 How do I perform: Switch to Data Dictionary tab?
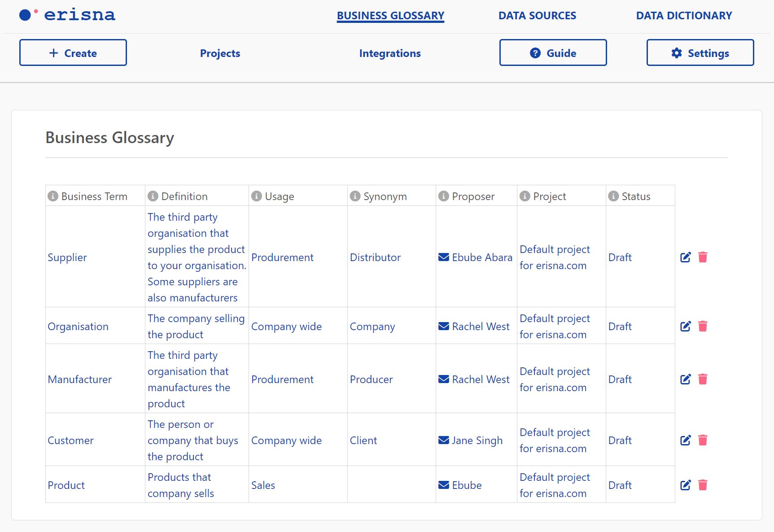684,16
